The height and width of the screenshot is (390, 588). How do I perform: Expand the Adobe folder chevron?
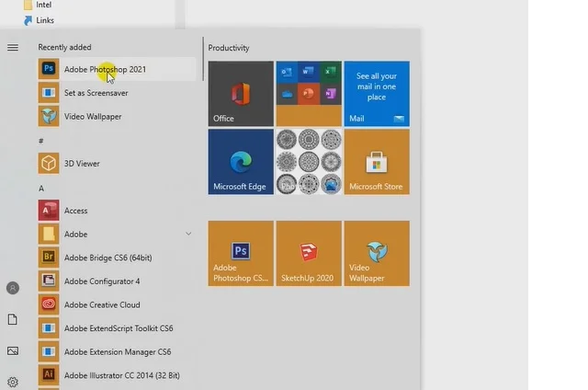[188, 234]
